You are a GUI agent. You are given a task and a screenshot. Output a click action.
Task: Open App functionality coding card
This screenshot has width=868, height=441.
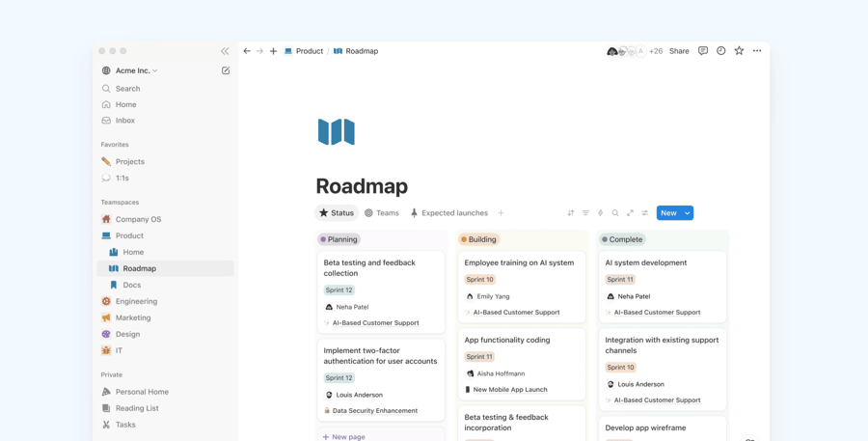522,364
